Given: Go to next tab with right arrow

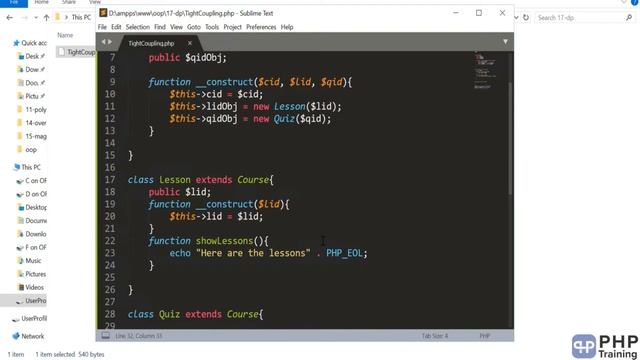Looking at the screenshot, I should click(x=110, y=42).
